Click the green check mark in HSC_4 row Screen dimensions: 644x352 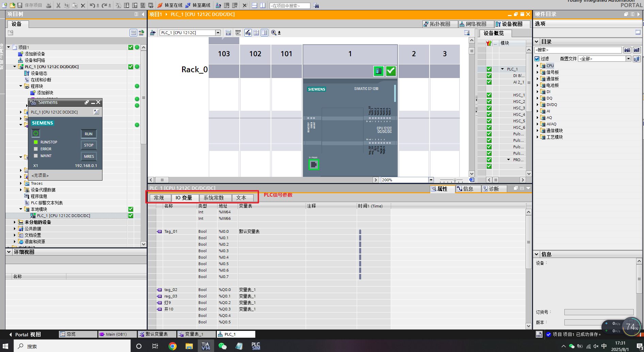coord(489,114)
